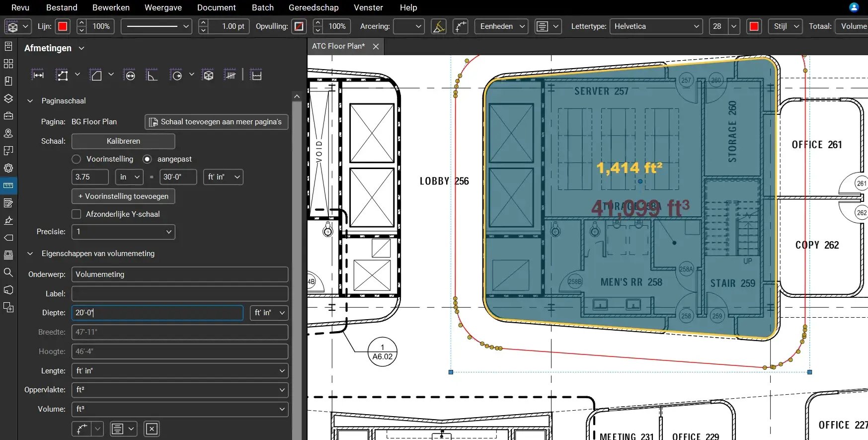
Task: Pick the red text color swatch
Action: pos(754,26)
